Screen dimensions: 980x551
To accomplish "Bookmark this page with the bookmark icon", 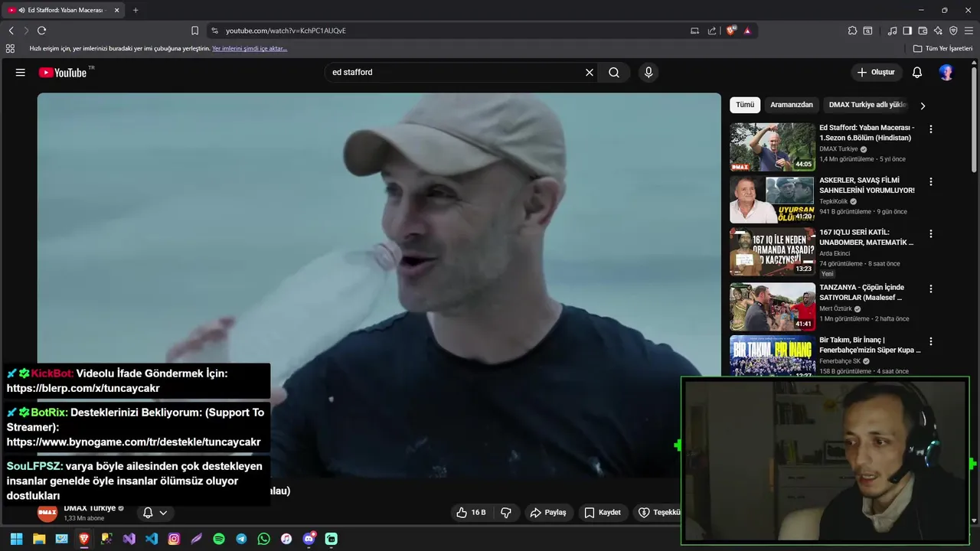I will (x=194, y=31).
